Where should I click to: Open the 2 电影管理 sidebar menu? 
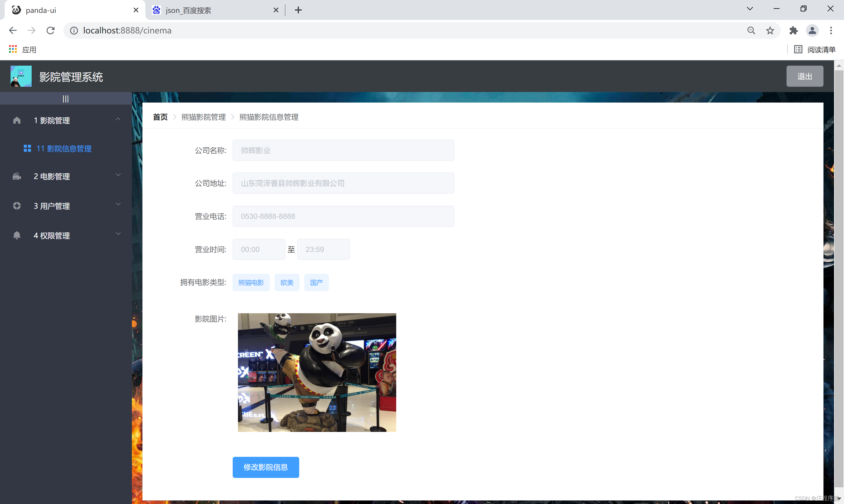coord(66,176)
